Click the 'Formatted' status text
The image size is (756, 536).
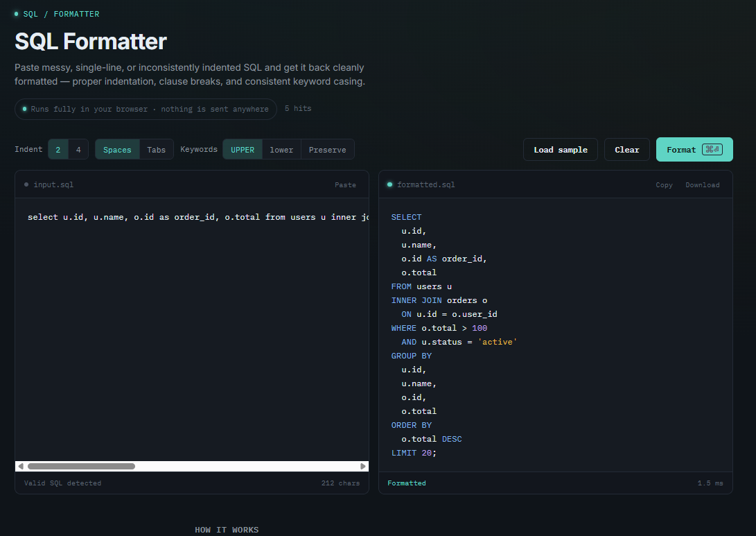coord(407,483)
